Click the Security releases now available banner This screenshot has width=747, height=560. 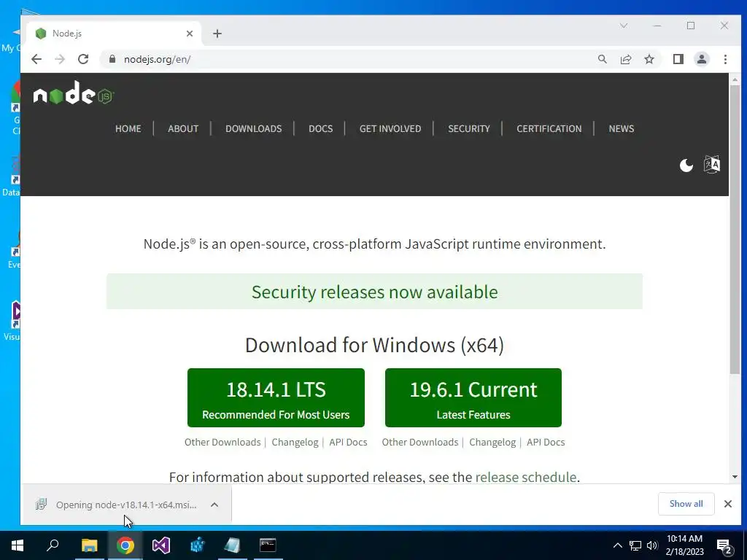coord(374,292)
